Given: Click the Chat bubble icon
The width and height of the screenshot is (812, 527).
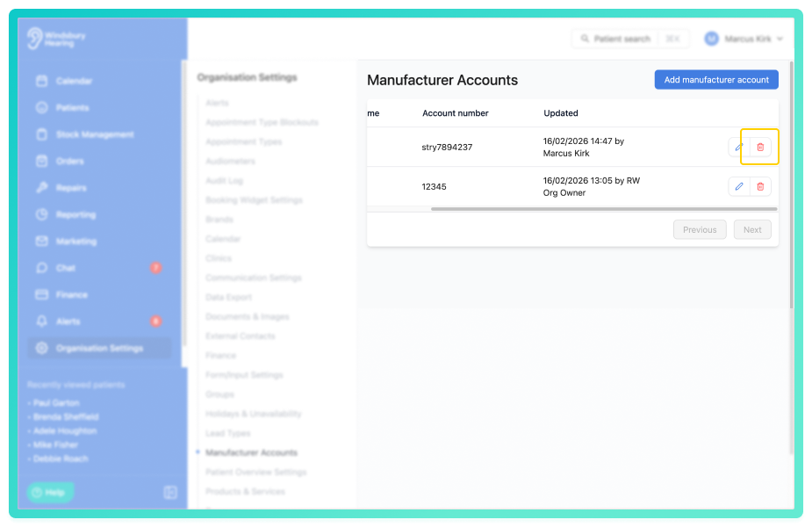Looking at the screenshot, I should (42, 268).
